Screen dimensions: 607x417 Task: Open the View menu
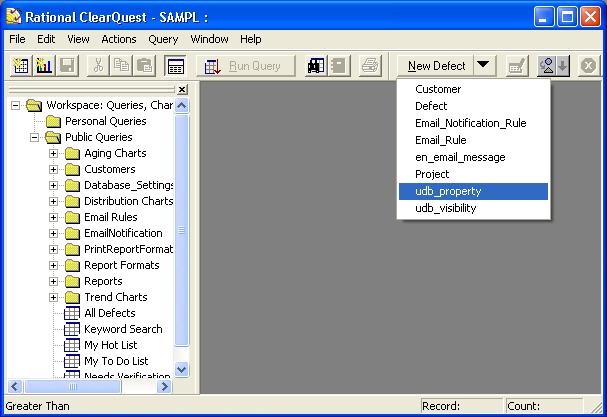click(78, 39)
